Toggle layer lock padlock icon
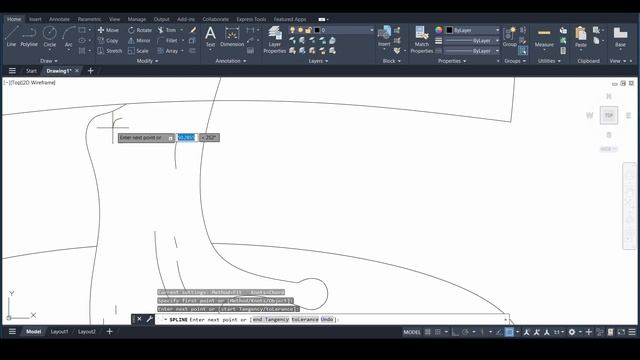640x360 pixels. pos(309,30)
